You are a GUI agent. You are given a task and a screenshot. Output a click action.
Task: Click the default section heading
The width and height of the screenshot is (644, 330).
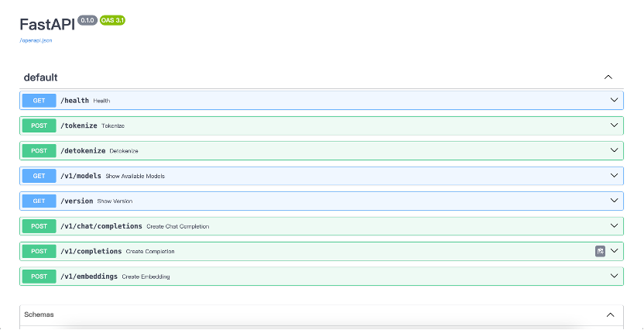click(x=40, y=77)
